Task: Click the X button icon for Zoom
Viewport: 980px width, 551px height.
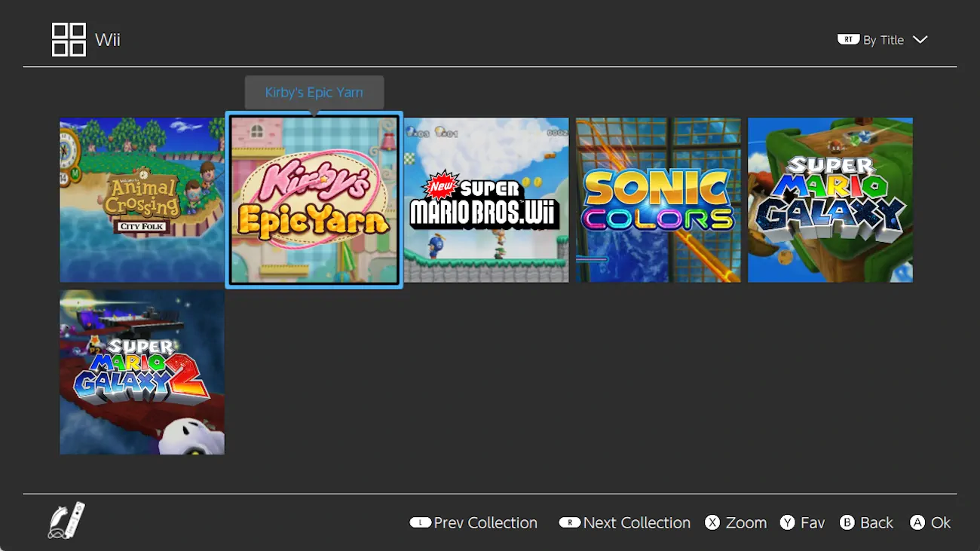Action: [x=712, y=522]
